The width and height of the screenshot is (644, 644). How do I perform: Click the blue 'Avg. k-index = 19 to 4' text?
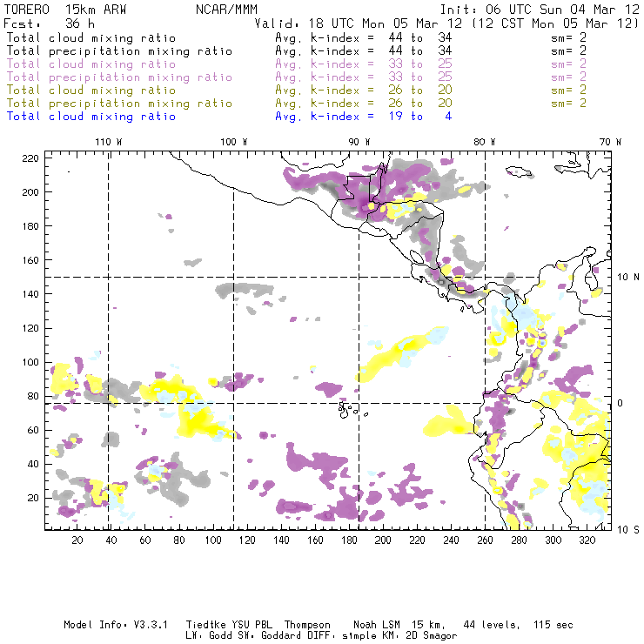[364, 117]
